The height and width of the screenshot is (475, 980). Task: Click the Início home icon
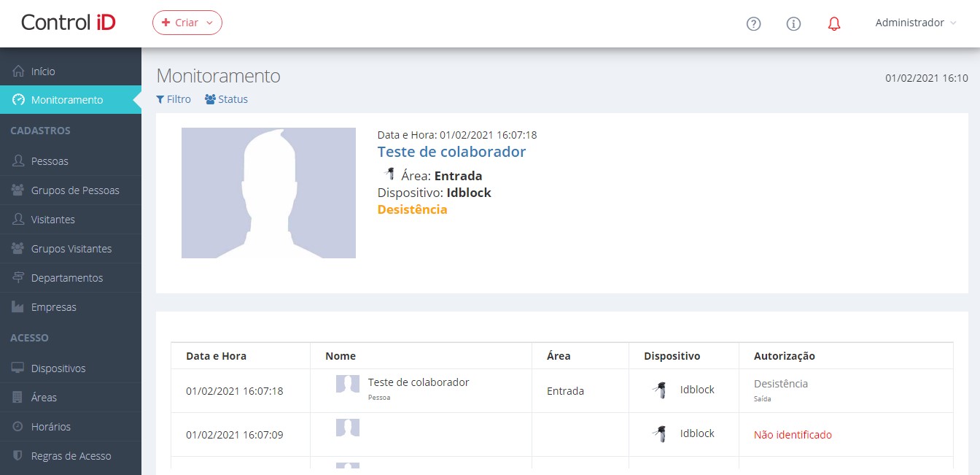[19, 72]
